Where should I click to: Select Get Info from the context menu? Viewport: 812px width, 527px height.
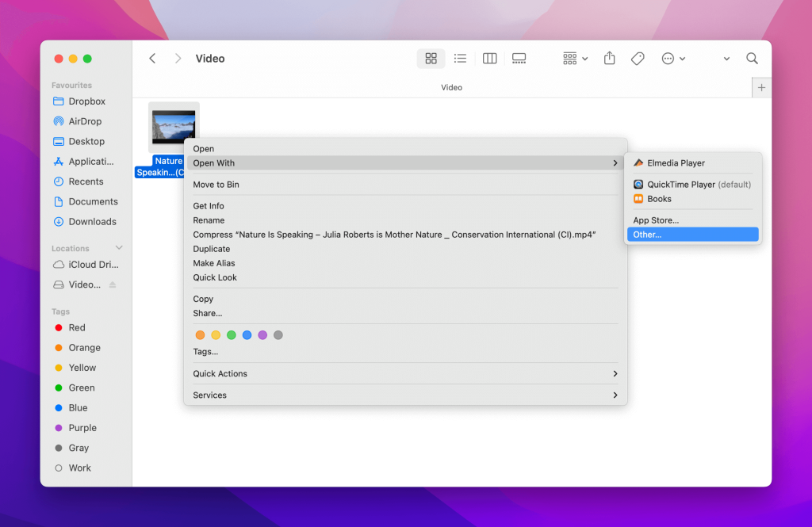[209, 205]
